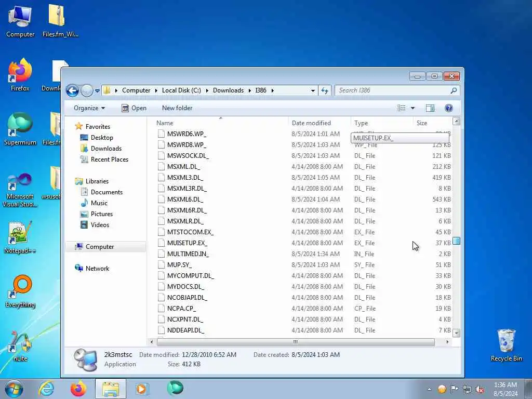This screenshot has height=399, width=532.
Task: Click Open in the toolbar
Action: point(134,108)
